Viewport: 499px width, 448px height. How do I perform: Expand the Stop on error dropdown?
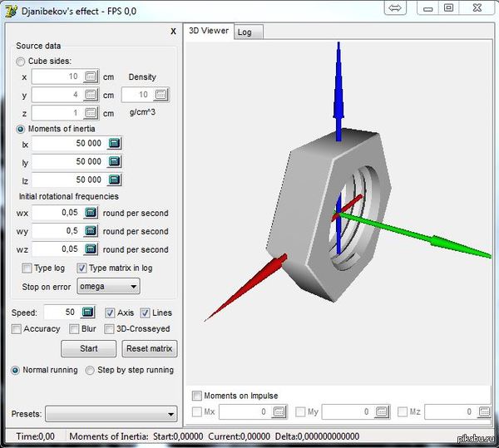108,287
